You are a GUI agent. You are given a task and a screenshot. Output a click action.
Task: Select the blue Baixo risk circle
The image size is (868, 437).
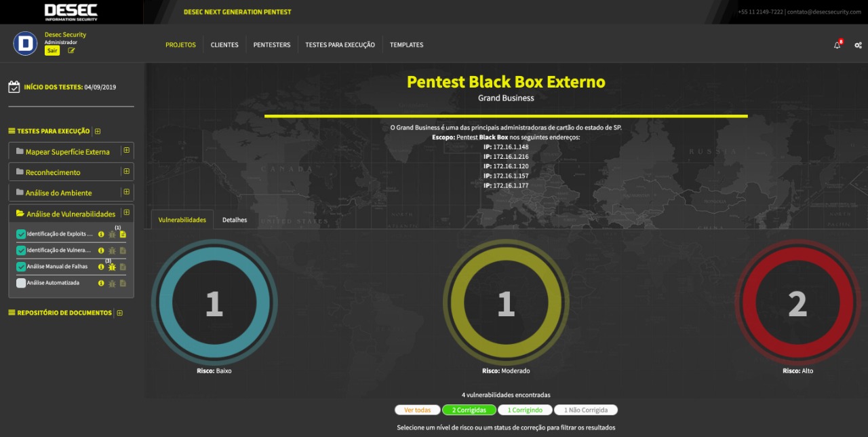[x=214, y=303]
